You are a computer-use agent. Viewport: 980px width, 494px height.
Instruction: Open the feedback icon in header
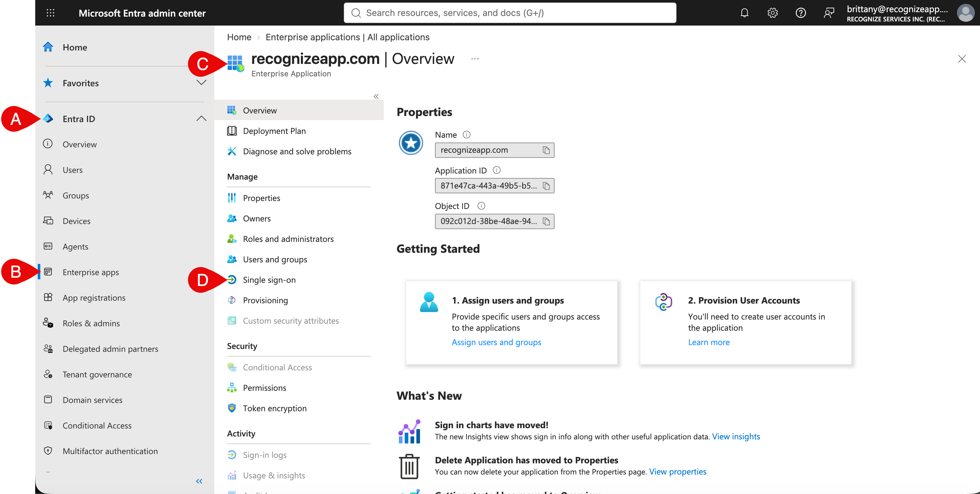coord(829,13)
